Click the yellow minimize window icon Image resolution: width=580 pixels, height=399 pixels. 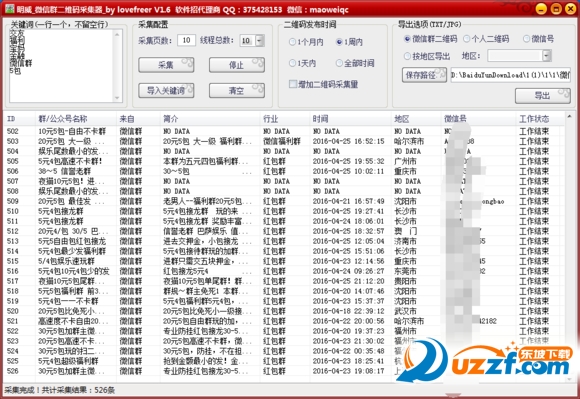point(541,9)
